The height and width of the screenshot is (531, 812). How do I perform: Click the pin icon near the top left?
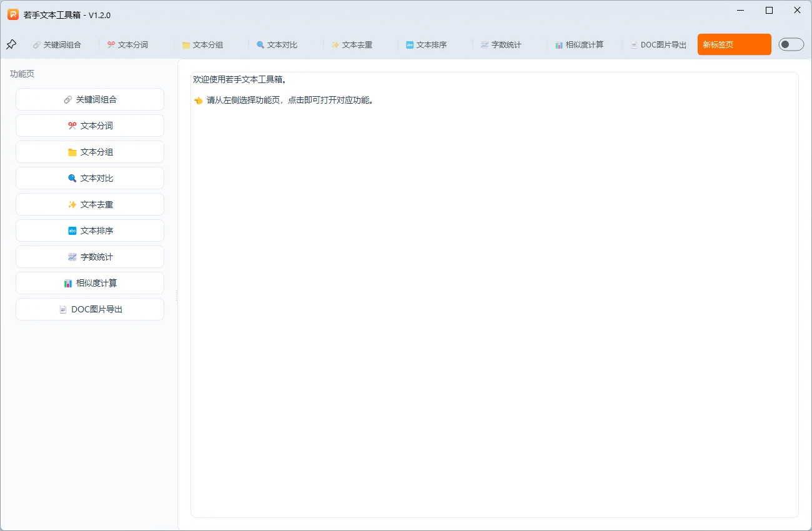pyautogui.click(x=11, y=44)
